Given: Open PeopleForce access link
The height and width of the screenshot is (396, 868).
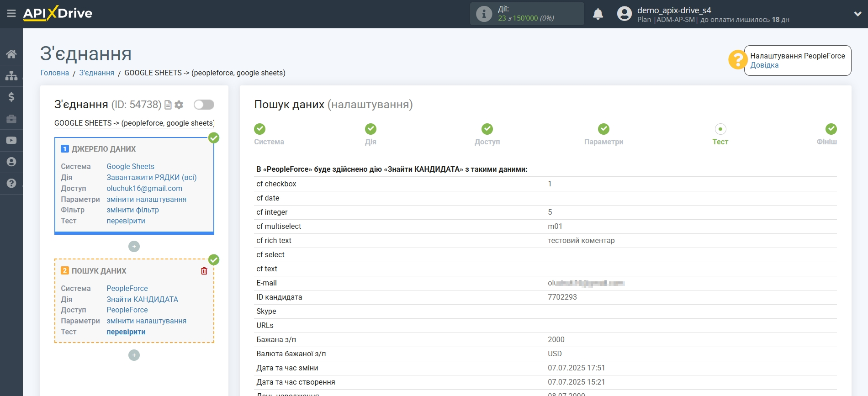Looking at the screenshot, I should click(127, 310).
